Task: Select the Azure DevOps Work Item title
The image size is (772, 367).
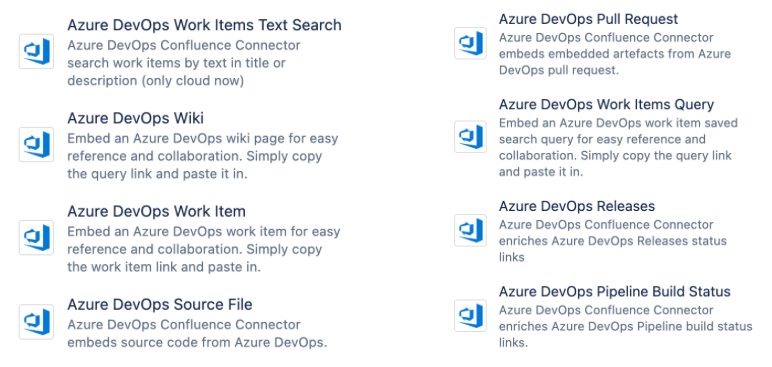Action: coord(157,211)
